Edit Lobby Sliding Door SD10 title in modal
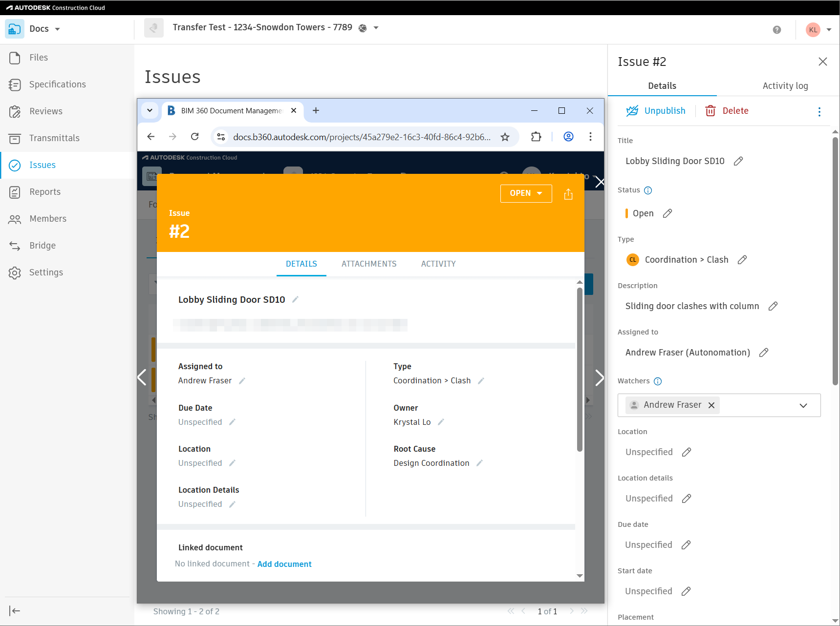The height and width of the screenshot is (626, 840). pyautogui.click(x=295, y=300)
